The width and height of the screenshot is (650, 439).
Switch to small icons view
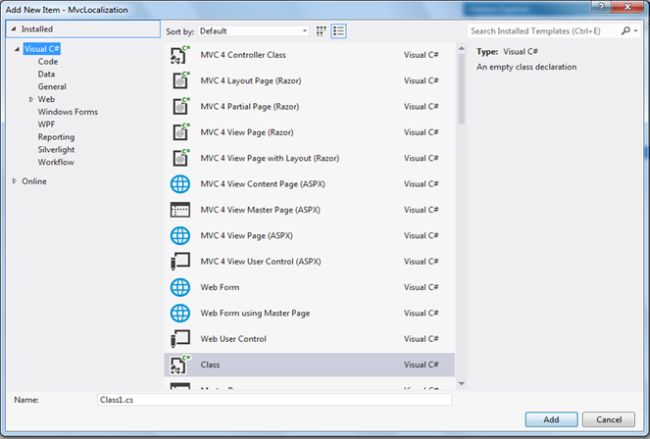321,31
